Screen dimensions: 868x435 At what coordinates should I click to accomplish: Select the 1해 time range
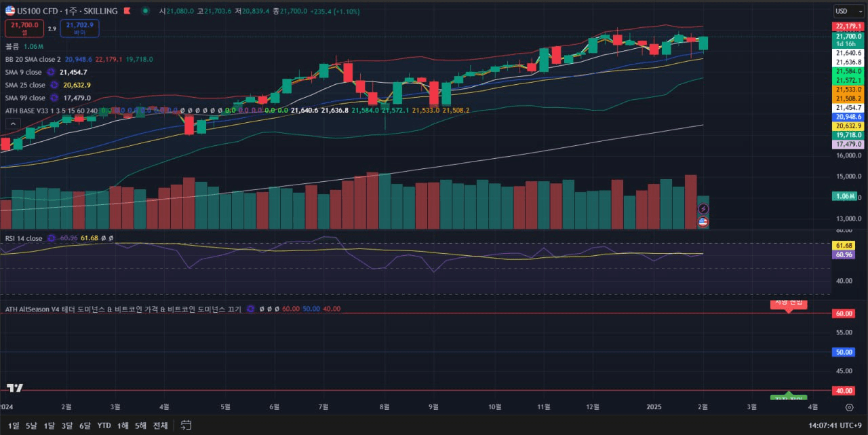(x=123, y=425)
